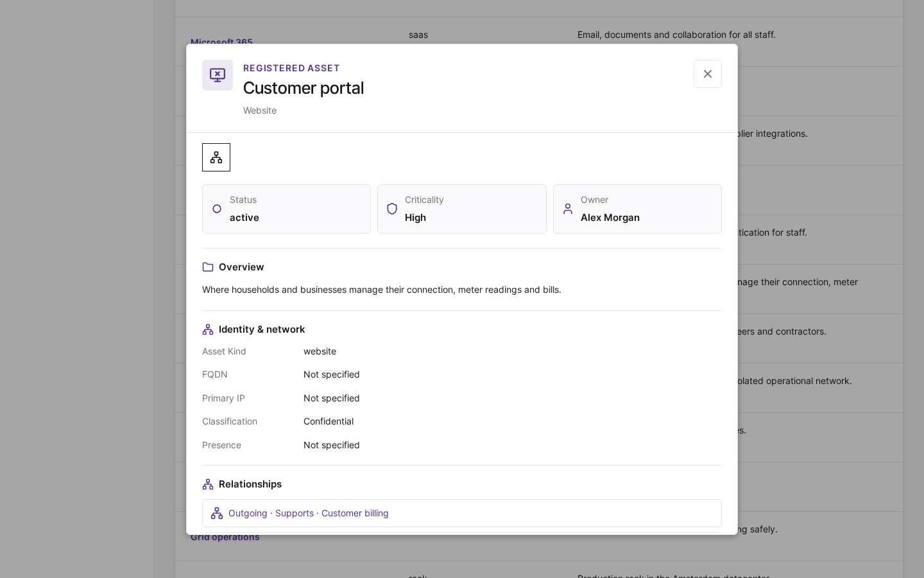
Task: Click the Presence Not specified value
Action: tap(332, 445)
